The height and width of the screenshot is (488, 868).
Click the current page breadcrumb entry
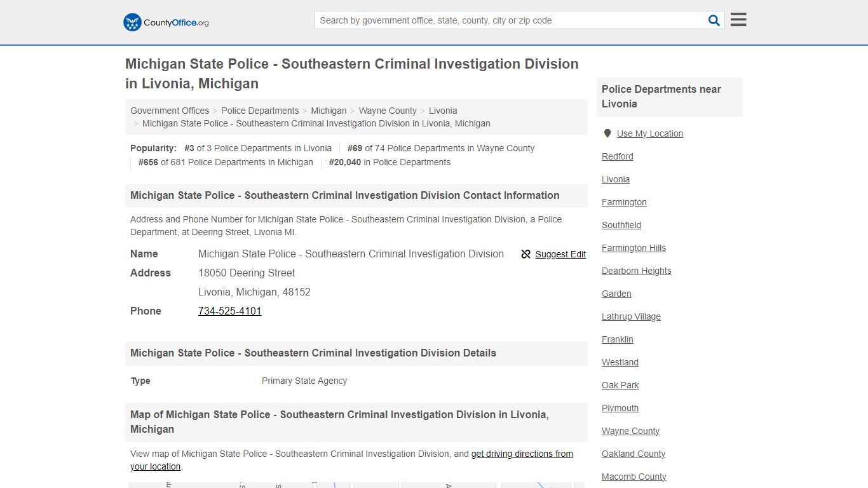pyautogui.click(x=316, y=123)
